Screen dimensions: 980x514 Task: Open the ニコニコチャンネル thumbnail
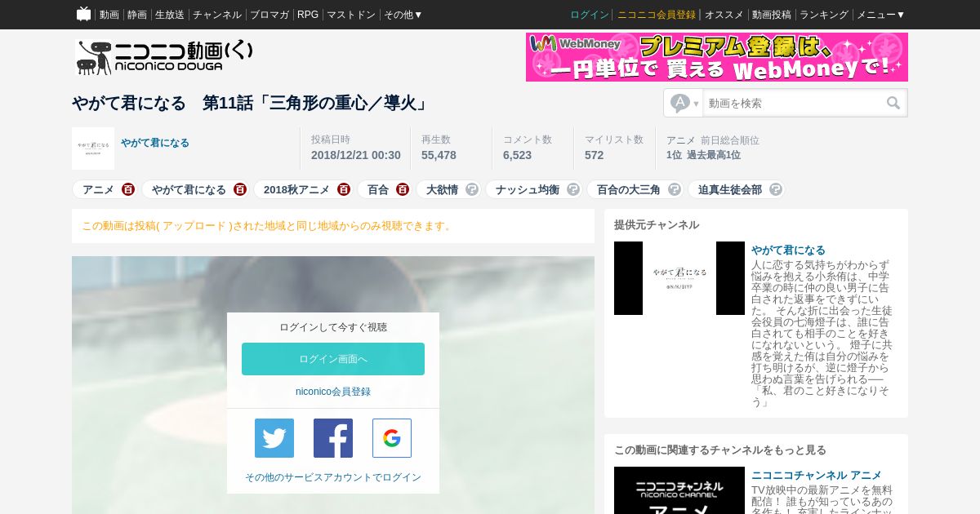pyautogui.click(x=679, y=490)
